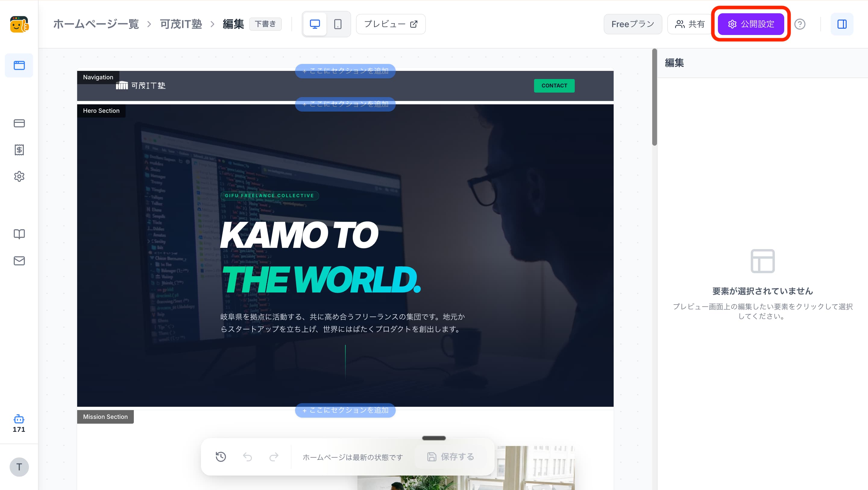Click the green CONTACT button
Screen dimensions: 868x490
coord(554,86)
